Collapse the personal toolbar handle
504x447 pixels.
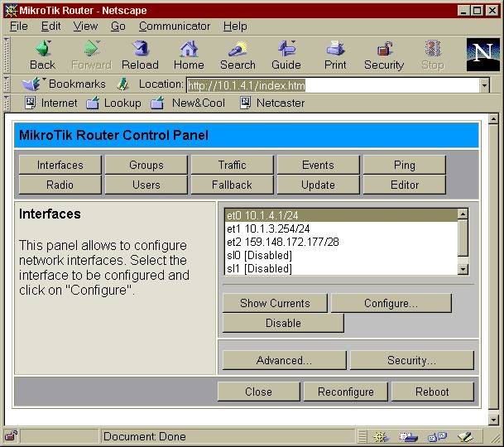6,103
